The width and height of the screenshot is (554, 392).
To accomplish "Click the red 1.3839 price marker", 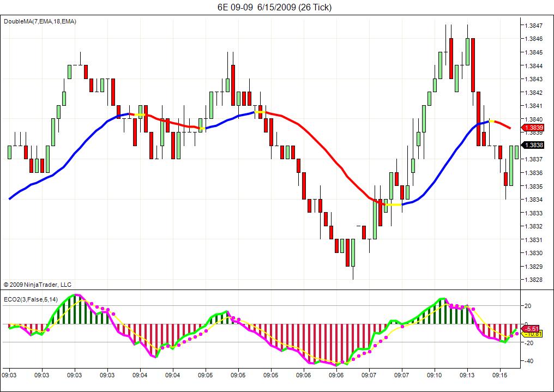I will (532, 128).
